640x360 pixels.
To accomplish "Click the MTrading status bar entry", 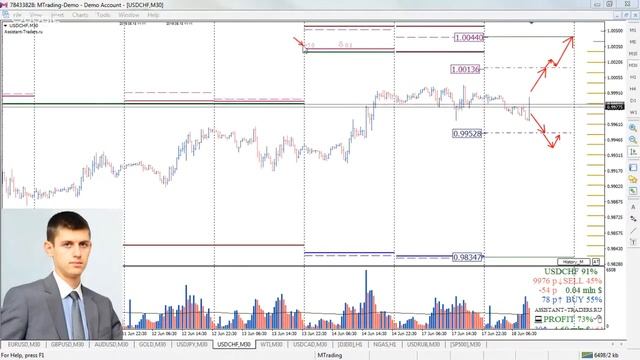I will click(329, 355).
